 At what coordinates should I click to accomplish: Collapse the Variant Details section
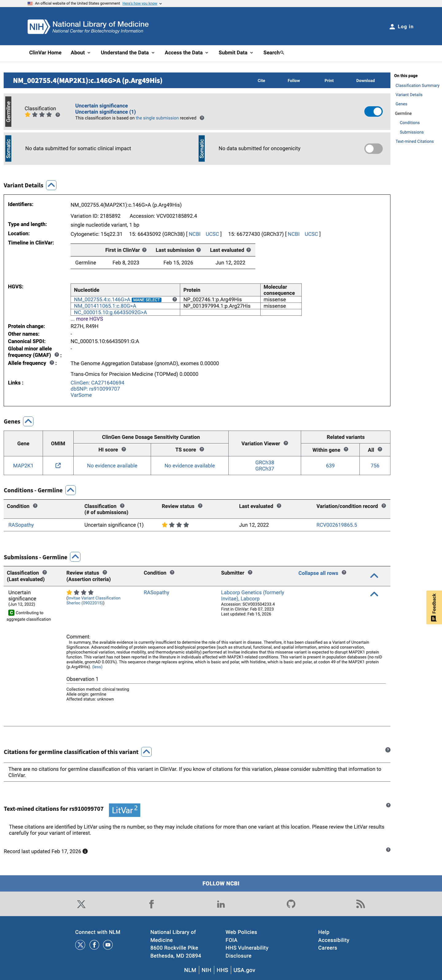pos(51,185)
